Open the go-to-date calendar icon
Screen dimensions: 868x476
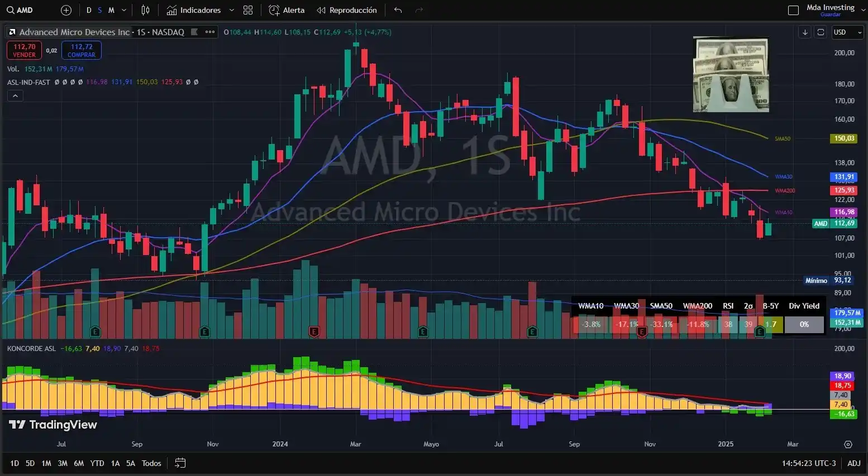[x=180, y=463]
